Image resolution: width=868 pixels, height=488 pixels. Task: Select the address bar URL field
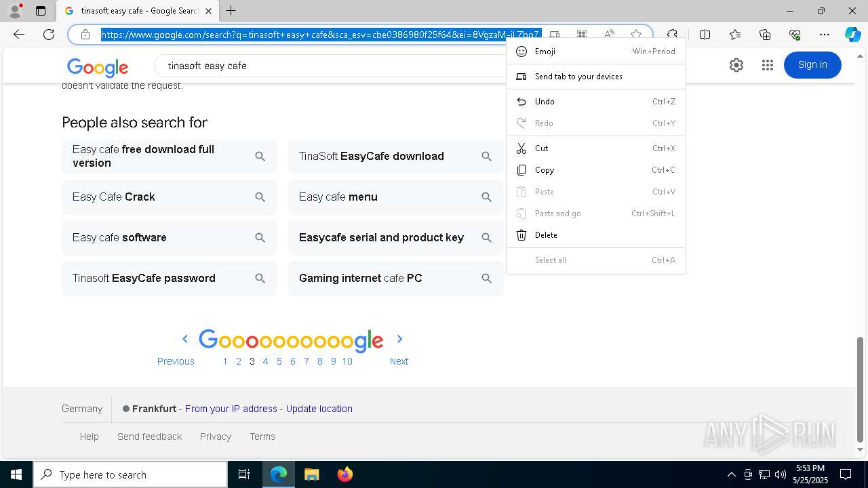tap(321, 35)
